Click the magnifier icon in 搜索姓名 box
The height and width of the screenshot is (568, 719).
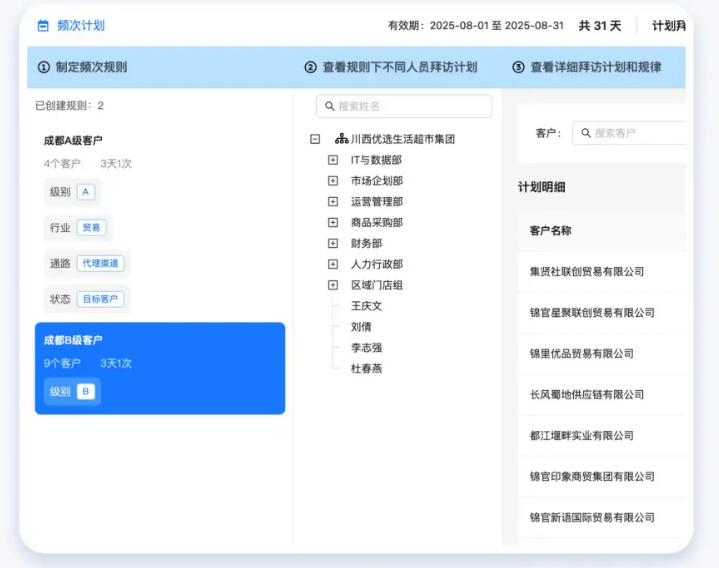330,106
